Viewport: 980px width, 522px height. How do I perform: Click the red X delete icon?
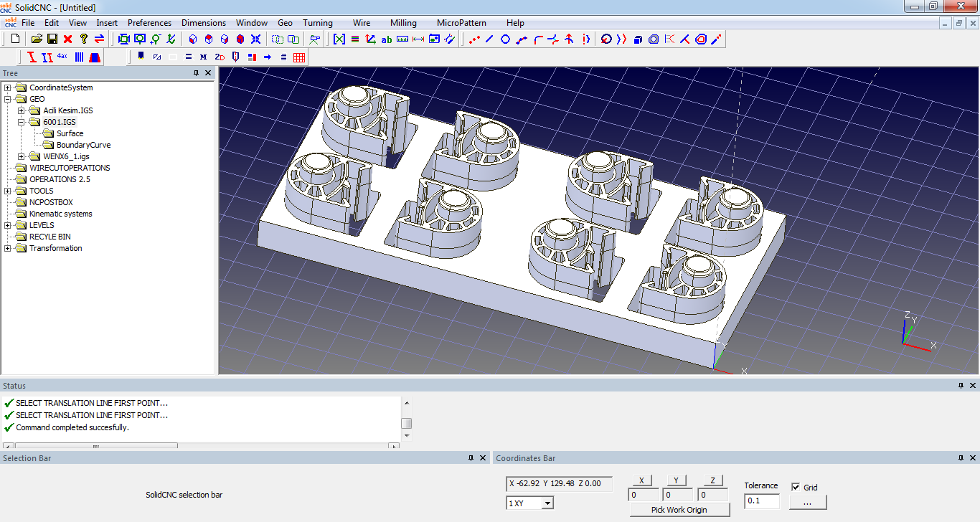(x=67, y=39)
